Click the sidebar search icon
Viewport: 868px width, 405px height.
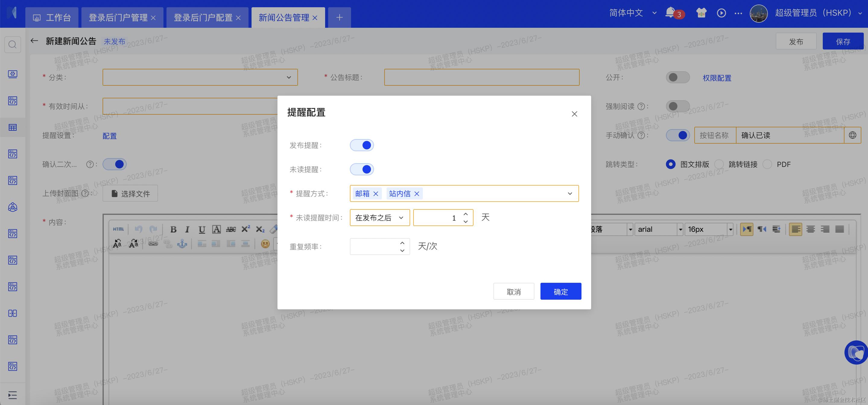tap(12, 44)
